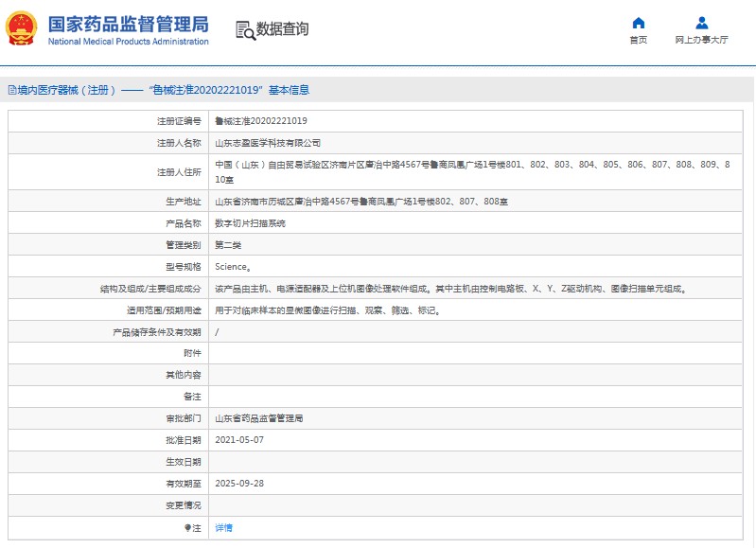Click 首页 label
The image size is (756, 548).
tap(639, 40)
